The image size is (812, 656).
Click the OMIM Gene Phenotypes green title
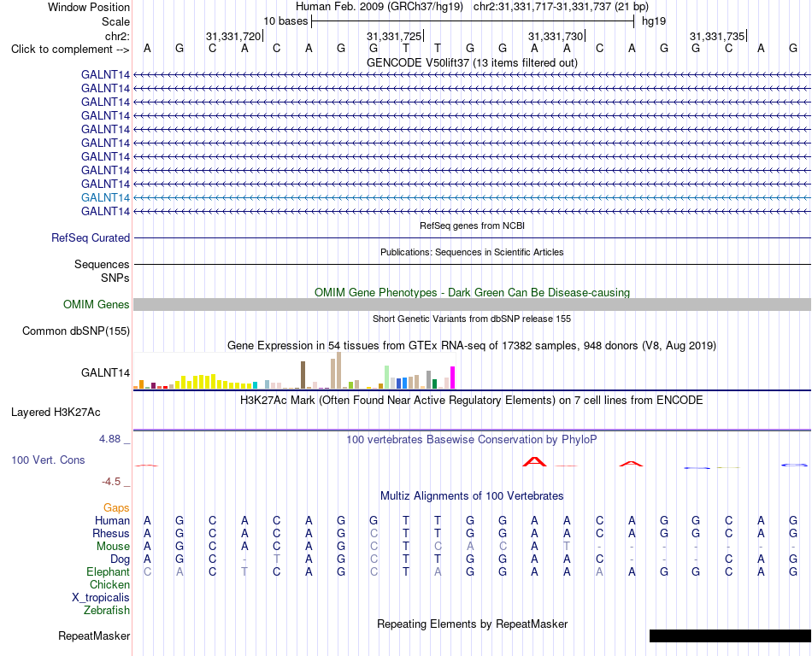pyautogui.click(x=472, y=292)
